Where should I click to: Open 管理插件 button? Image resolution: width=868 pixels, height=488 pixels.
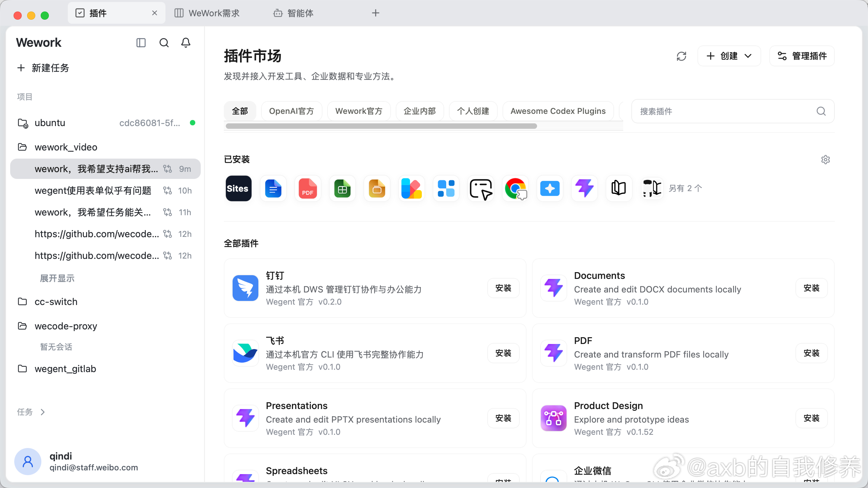(802, 56)
